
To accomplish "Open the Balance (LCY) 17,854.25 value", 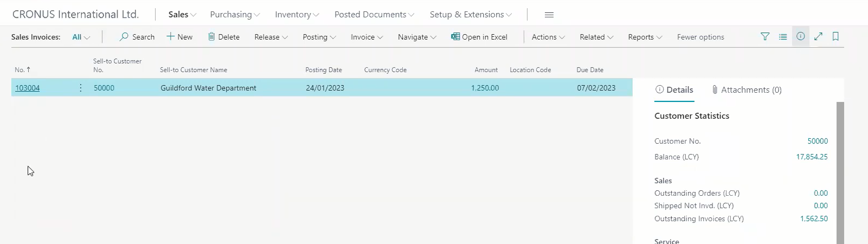I will [812, 157].
